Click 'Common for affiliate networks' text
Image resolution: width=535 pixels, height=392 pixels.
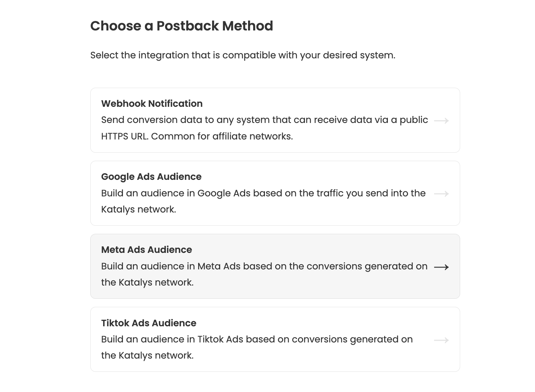tap(222, 136)
